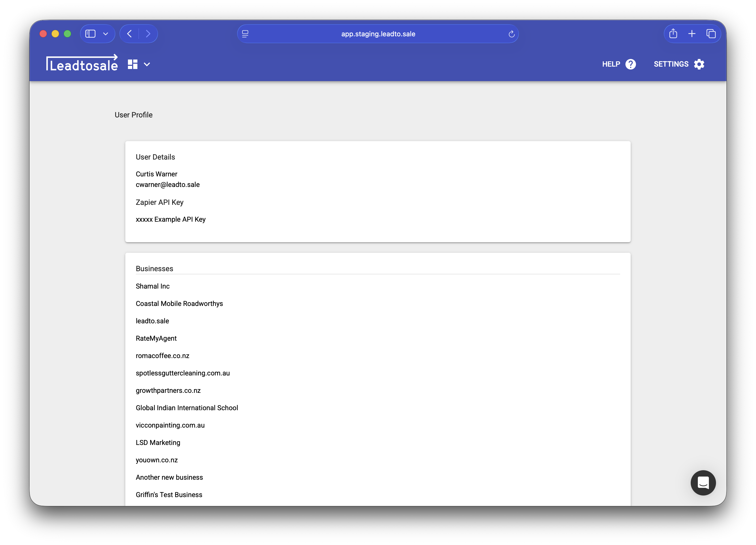
Task: Click the reader view icon in address bar
Action: click(246, 33)
